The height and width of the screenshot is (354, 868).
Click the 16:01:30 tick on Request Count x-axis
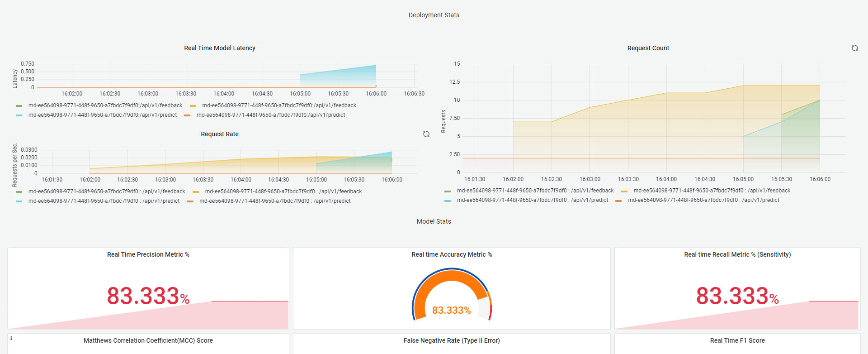pos(475,179)
